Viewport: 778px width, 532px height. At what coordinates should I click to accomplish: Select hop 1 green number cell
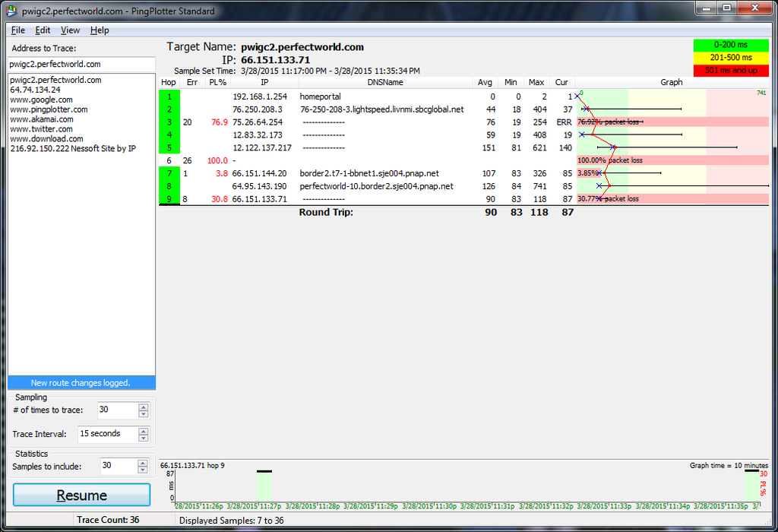[169, 97]
